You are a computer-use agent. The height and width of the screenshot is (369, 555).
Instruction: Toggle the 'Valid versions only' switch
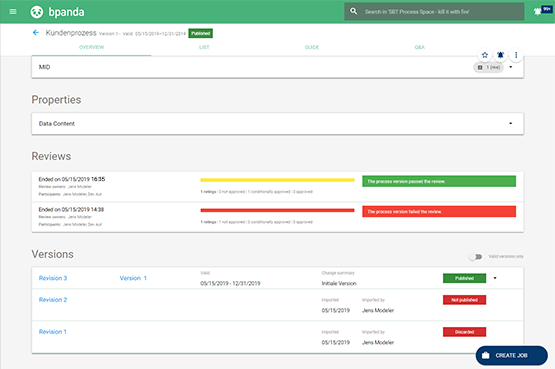coord(475,256)
